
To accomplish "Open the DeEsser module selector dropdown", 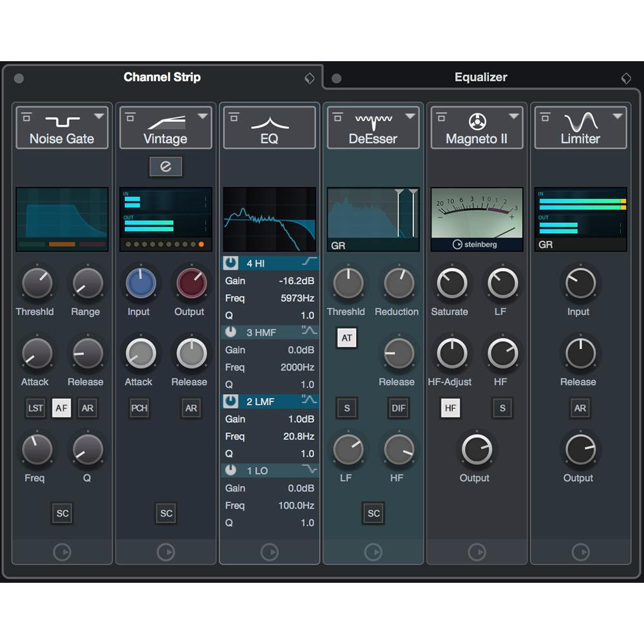I will click(x=409, y=115).
